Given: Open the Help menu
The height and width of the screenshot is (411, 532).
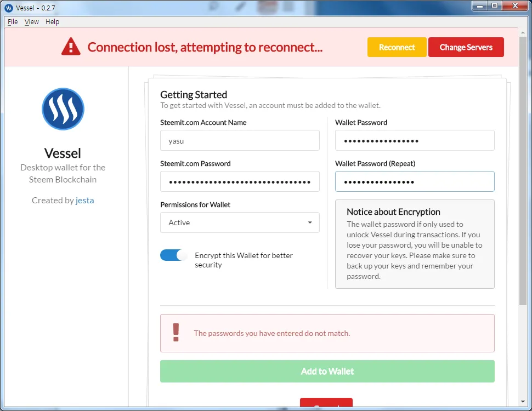Looking at the screenshot, I should [x=52, y=22].
